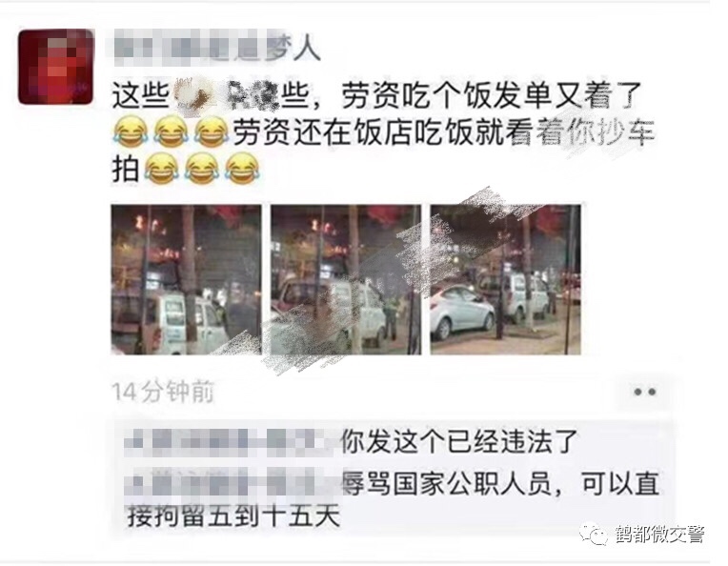
Task: Click the last laughing emoji after 拍
Action: [x=242, y=169]
